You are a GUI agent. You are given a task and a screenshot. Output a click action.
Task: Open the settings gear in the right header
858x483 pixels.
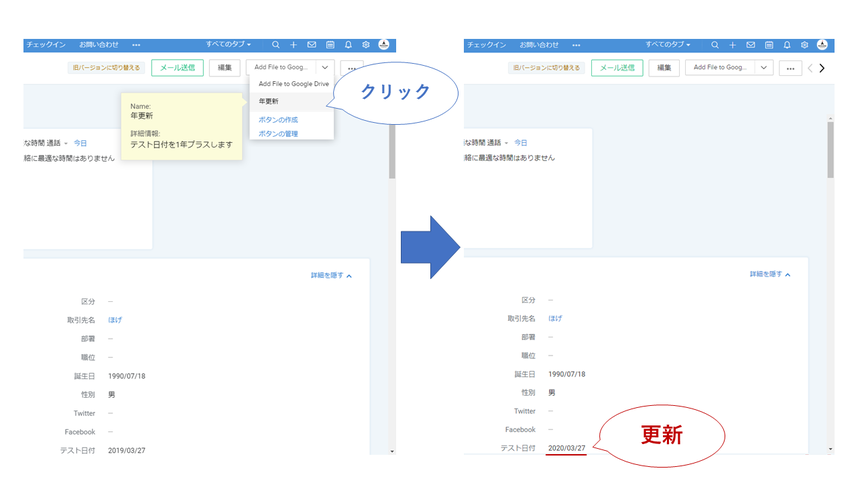click(x=804, y=45)
